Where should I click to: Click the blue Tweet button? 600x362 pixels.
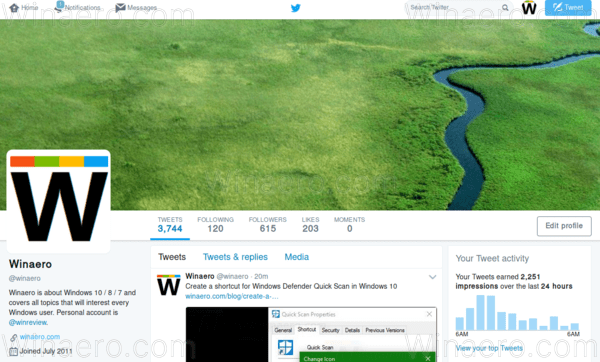(x=568, y=8)
